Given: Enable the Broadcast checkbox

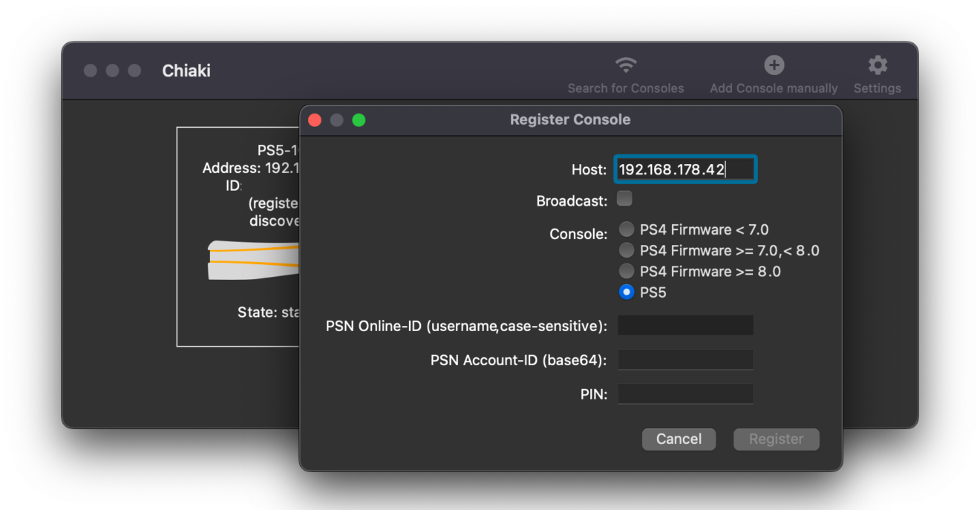Looking at the screenshot, I should point(625,198).
